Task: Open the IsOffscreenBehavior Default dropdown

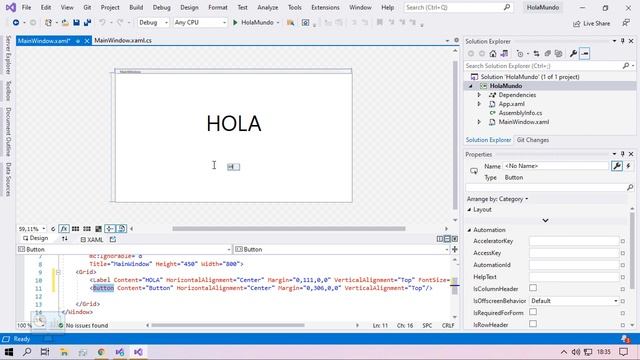Action: click(574, 301)
